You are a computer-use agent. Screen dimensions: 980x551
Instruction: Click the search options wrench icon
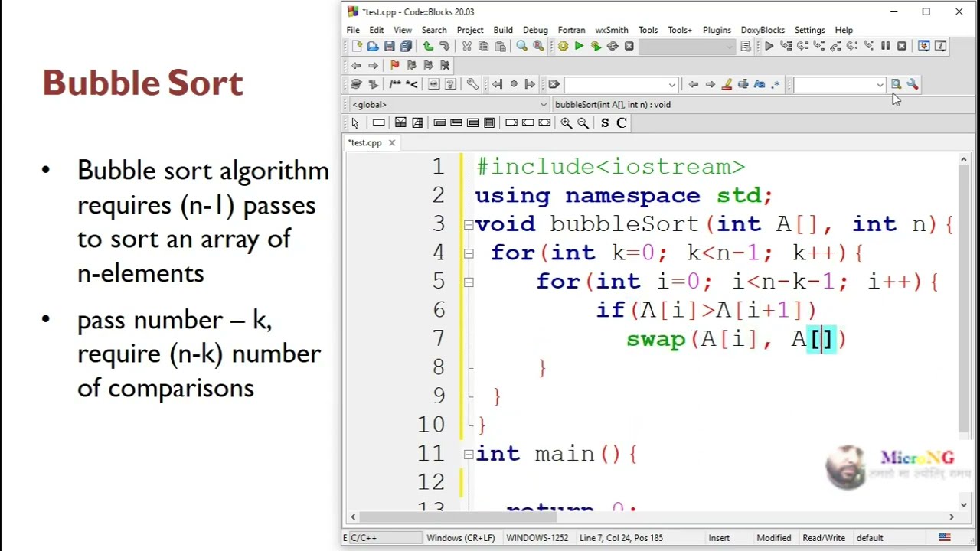tap(913, 85)
